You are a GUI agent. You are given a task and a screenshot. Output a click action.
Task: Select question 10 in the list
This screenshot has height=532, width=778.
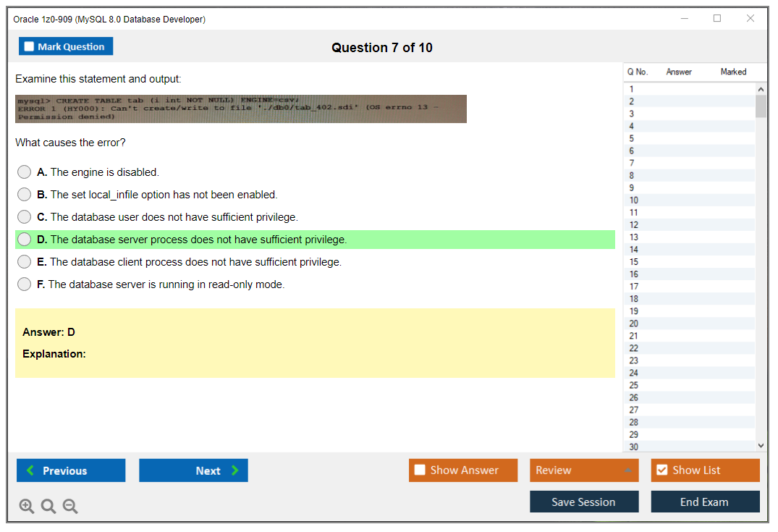pyautogui.click(x=634, y=200)
